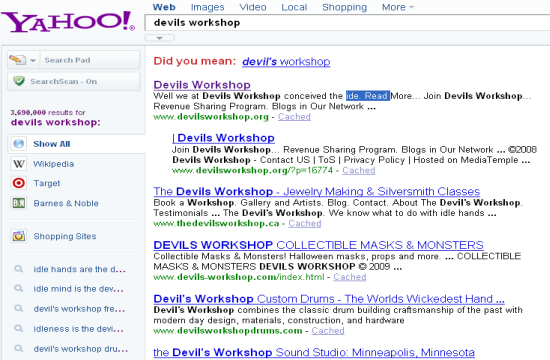The width and height of the screenshot is (550, 360).
Task: Open the first 'Devils Workshop' result title
Action: (202, 85)
